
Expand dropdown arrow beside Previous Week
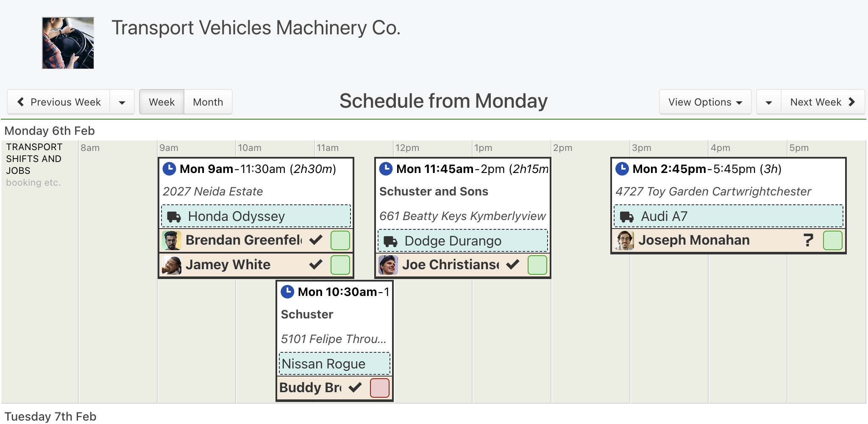[x=122, y=102]
